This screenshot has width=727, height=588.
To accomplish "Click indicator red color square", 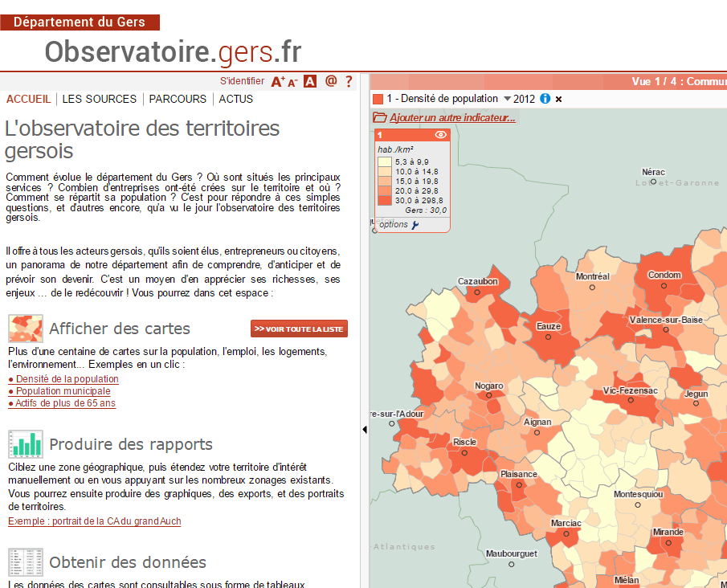I will [x=378, y=99].
